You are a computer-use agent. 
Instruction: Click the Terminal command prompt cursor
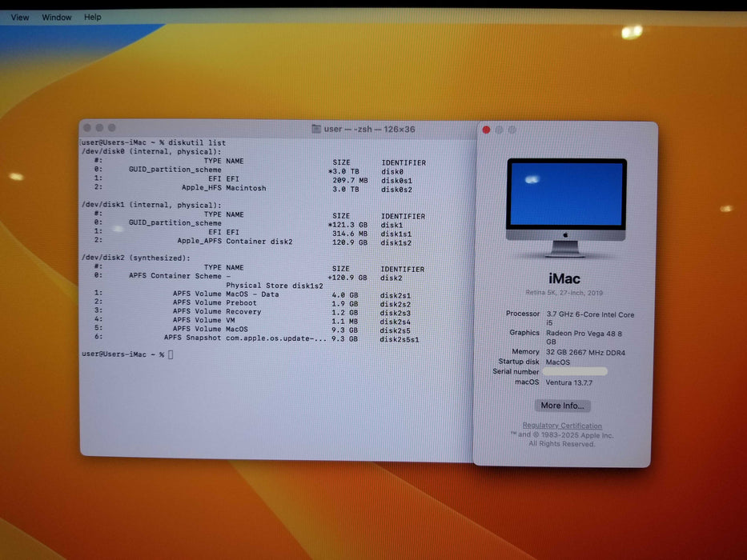(x=171, y=354)
